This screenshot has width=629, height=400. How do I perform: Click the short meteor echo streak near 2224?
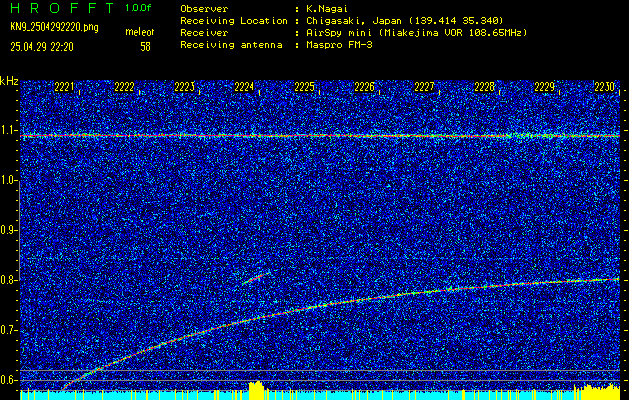(254, 278)
